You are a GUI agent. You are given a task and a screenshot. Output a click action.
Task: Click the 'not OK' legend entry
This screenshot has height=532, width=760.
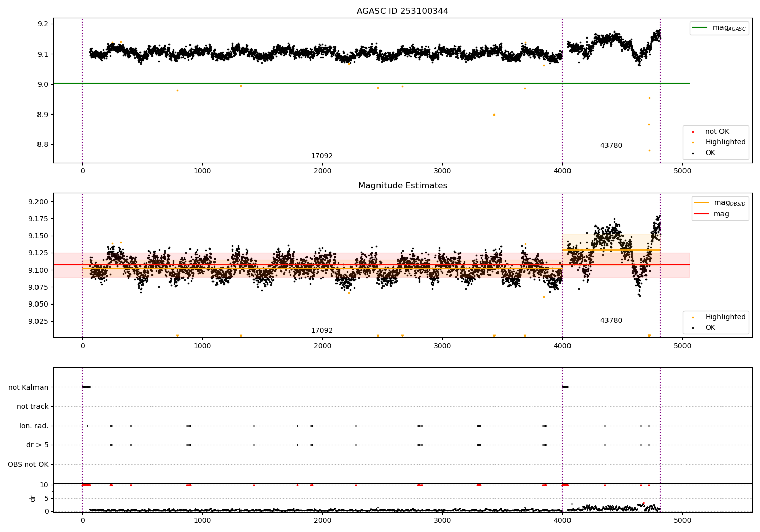717,132
